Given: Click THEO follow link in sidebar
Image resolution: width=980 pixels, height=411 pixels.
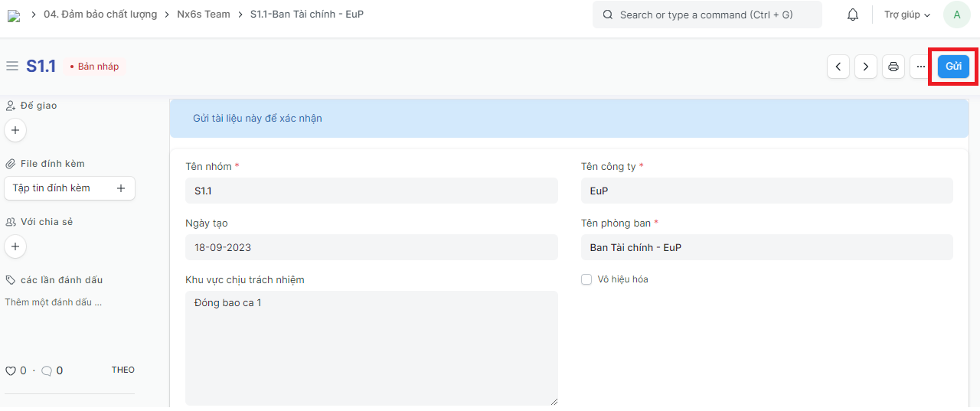Looking at the screenshot, I should tap(122, 370).
